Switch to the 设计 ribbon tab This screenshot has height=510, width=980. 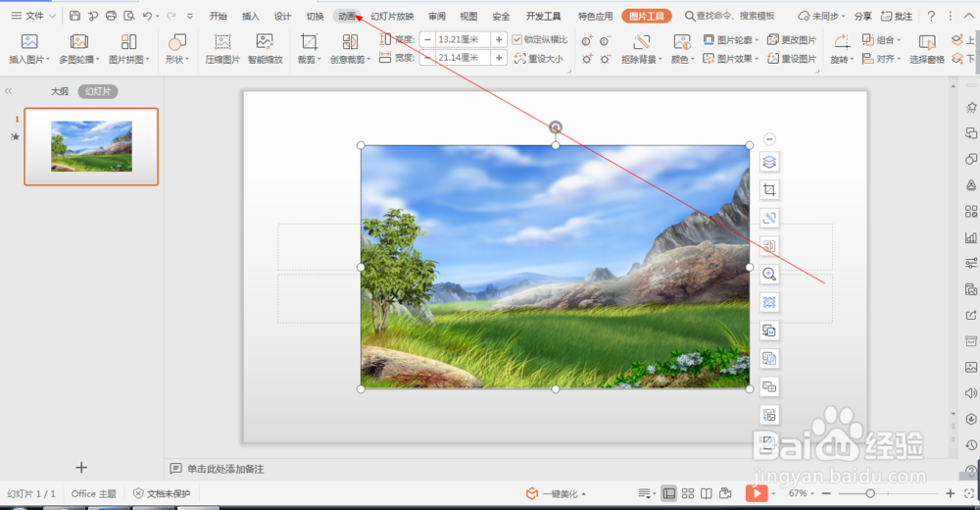[282, 16]
